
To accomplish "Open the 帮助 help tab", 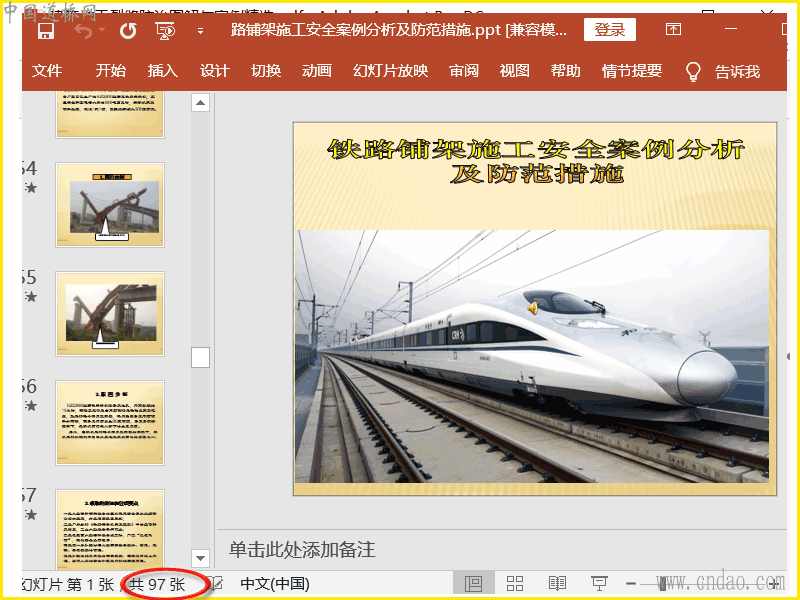I will point(565,70).
